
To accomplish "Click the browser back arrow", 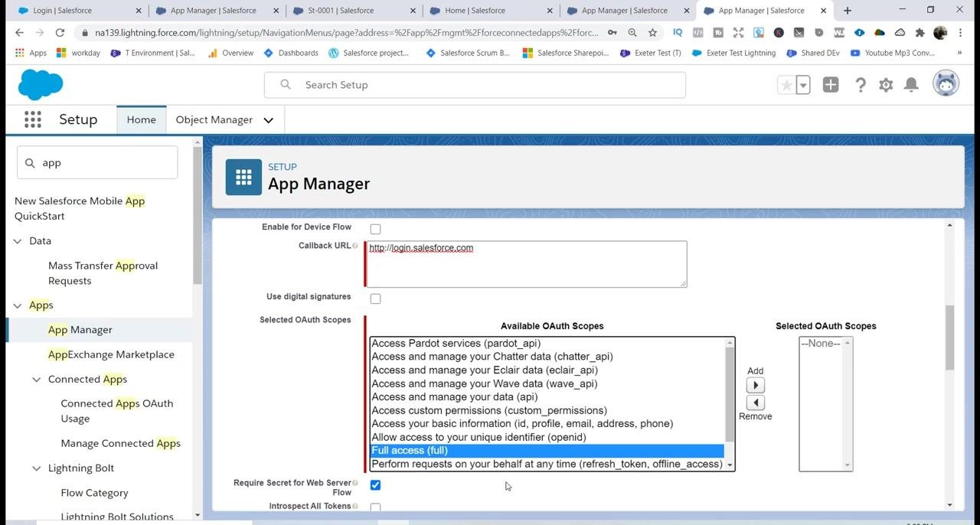I will point(19,33).
